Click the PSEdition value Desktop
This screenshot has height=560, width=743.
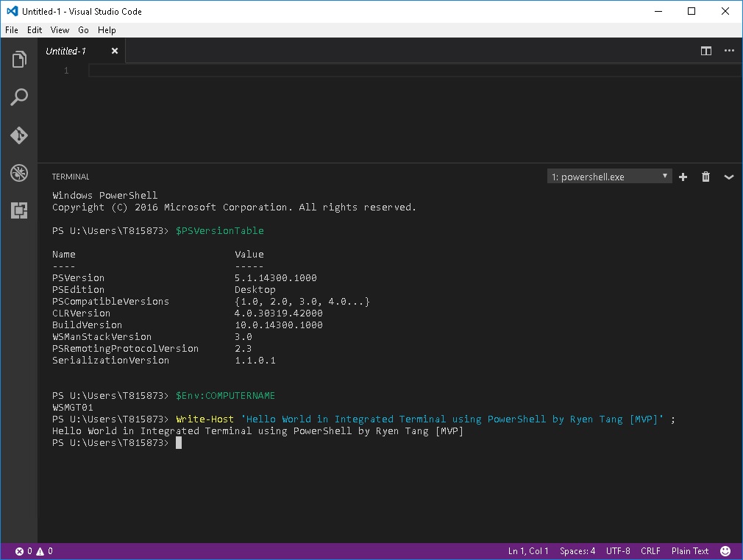coord(255,290)
